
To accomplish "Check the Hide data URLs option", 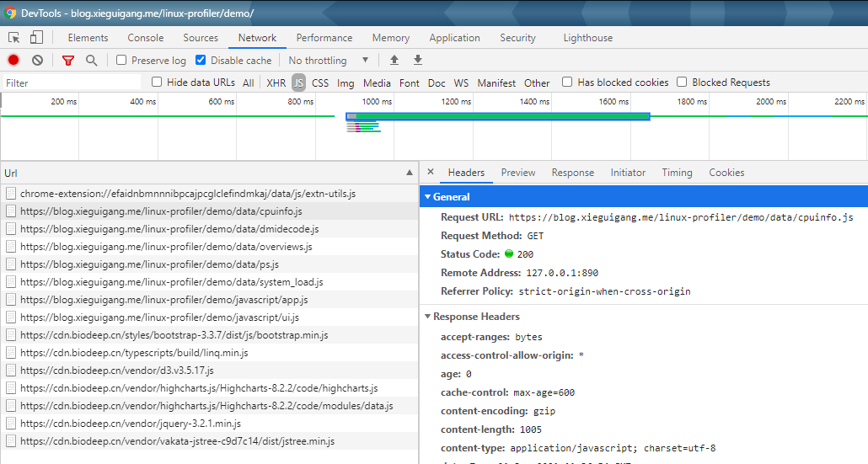I will click(x=157, y=83).
